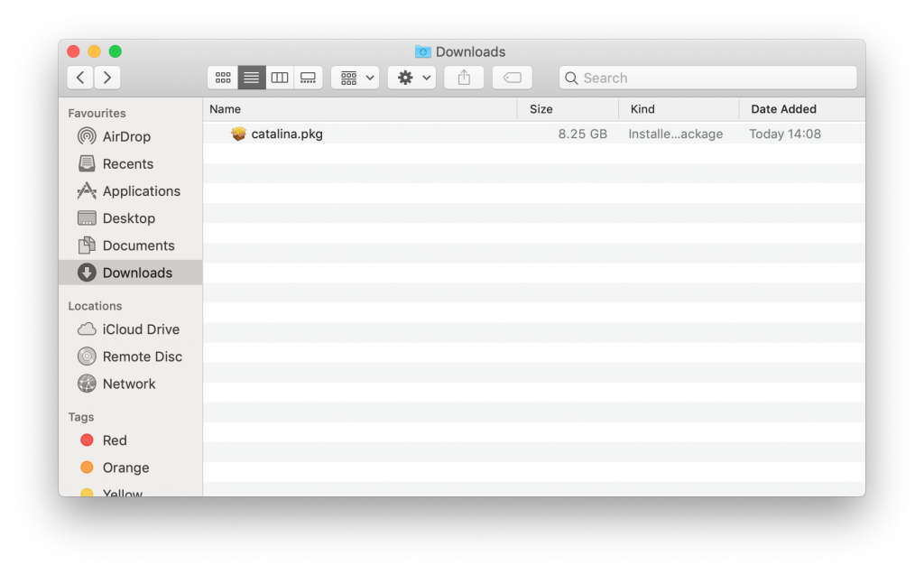Select iCloud Drive under Locations
The width and height of the screenshot is (924, 574).
(x=140, y=329)
